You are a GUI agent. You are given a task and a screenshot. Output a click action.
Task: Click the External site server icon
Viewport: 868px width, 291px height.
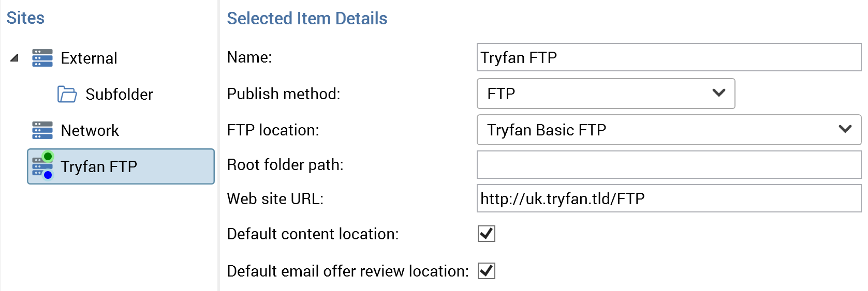click(x=42, y=58)
